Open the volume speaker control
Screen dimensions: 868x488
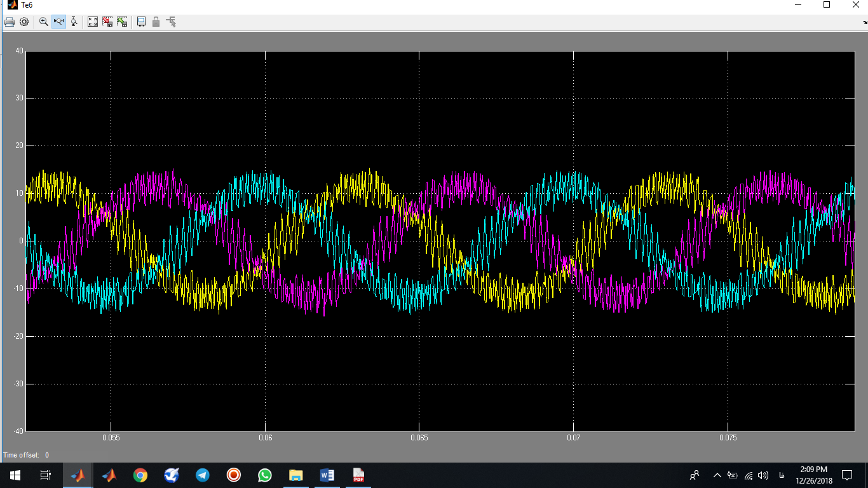point(763,475)
